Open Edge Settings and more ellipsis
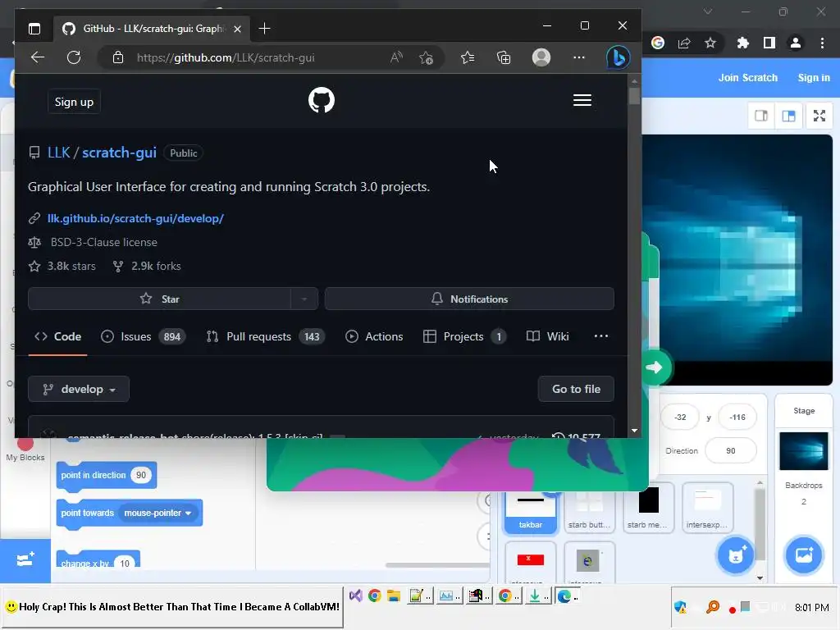The width and height of the screenshot is (840, 630). click(579, 57)
